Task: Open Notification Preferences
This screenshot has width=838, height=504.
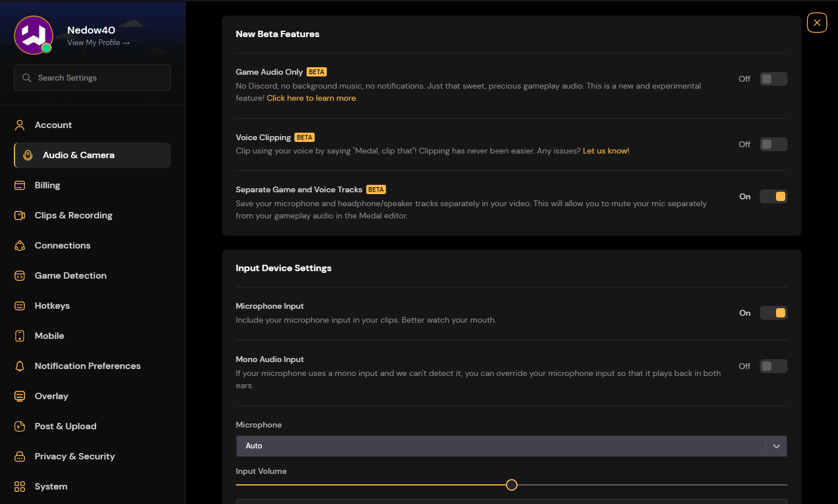Action: click(93, 366)
